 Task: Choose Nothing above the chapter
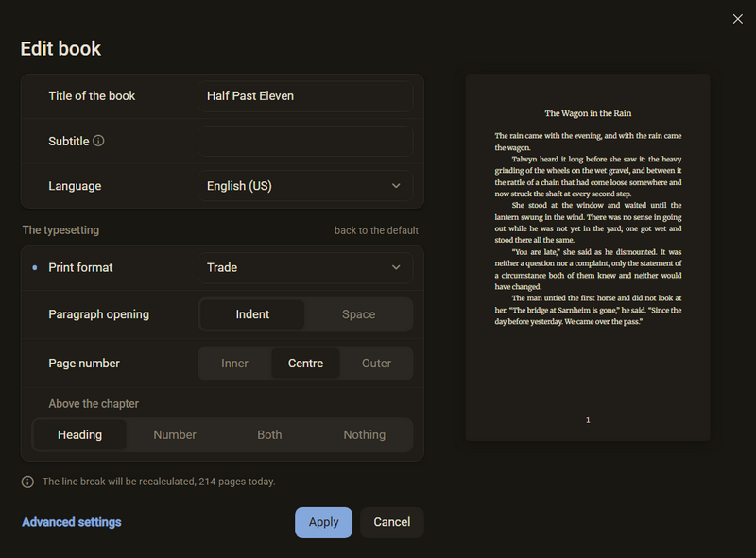pyautogui.click(x=365, y=434)
